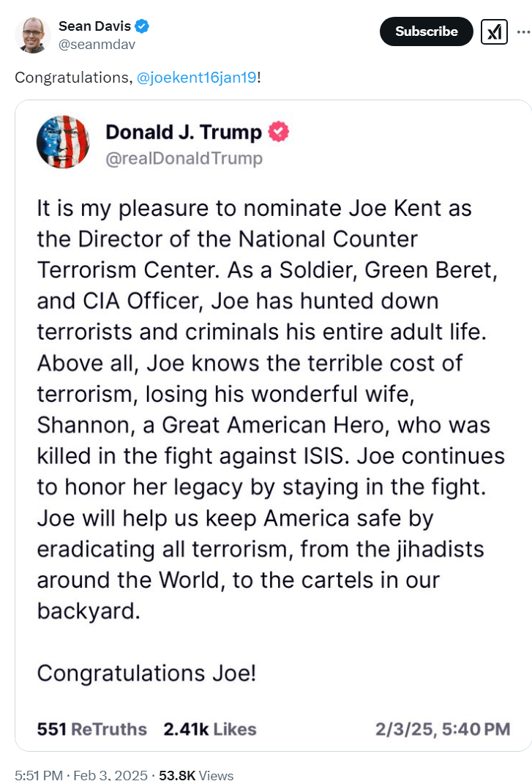Screen dimensions: 532x781
Task: Click the Donald J. Trump display name
Action: tap(184, 132)
